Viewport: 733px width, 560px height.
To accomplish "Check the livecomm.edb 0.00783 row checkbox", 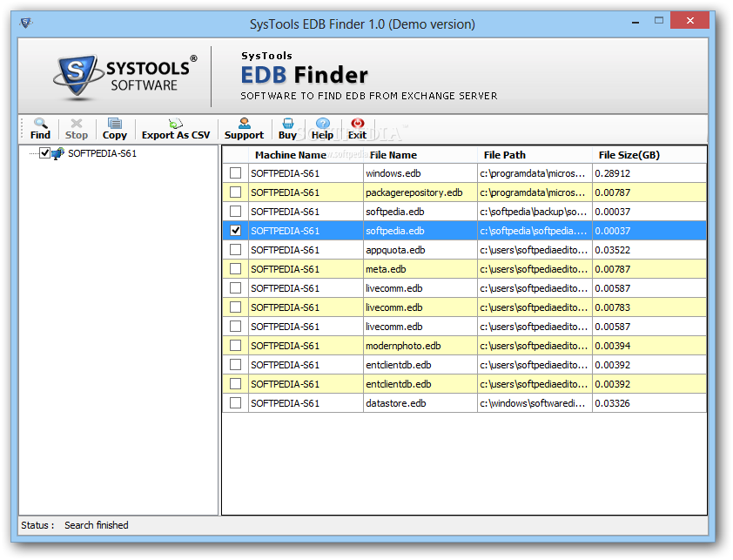I will pyautogui.click(x=236, y=307).
